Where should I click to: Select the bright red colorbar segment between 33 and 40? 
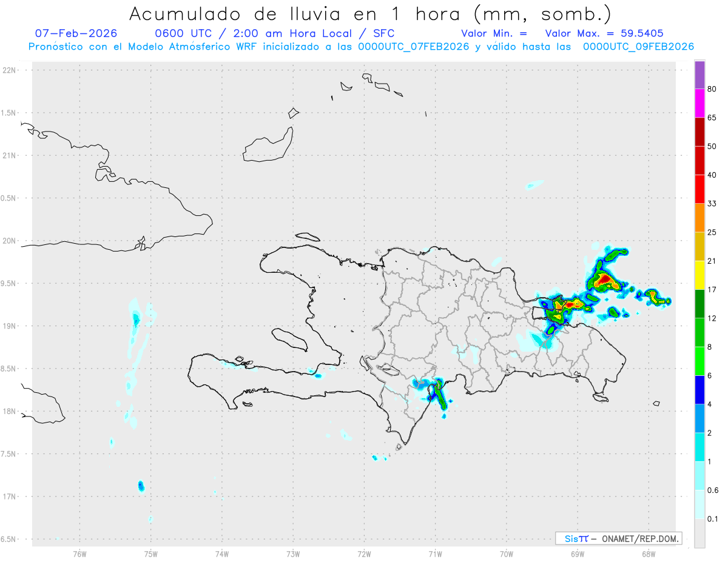(699, 189)
